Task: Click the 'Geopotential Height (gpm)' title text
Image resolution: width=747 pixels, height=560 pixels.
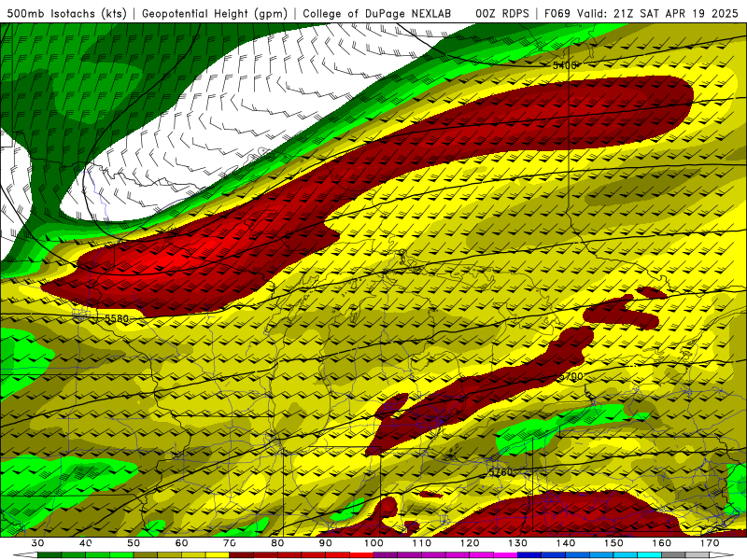Action: [x=215, y=13]
